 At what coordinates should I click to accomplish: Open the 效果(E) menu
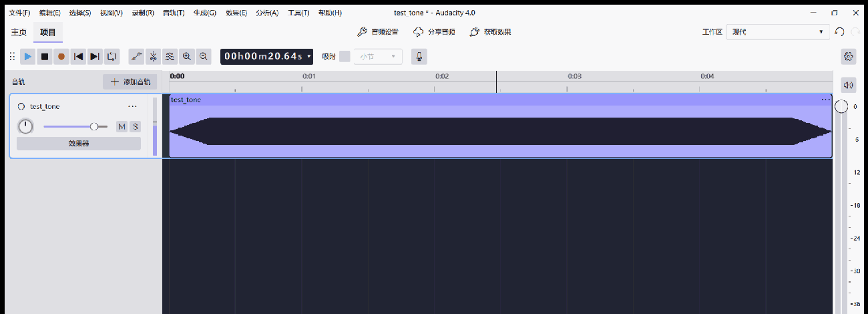pyautogui.click(x=236, y=13)
